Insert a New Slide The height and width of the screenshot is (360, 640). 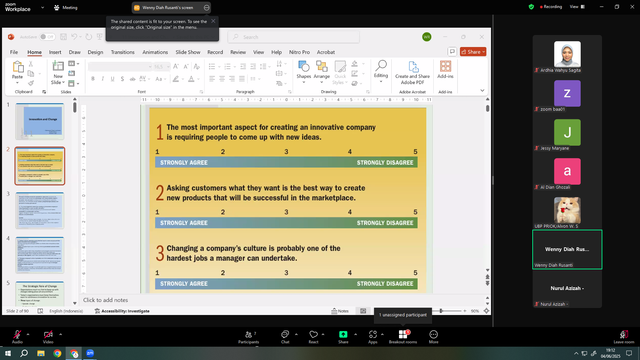pos(58,73)
